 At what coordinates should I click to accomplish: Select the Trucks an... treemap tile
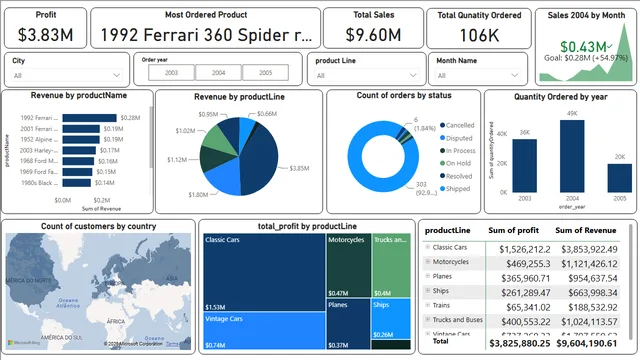(x=391, y=265)
